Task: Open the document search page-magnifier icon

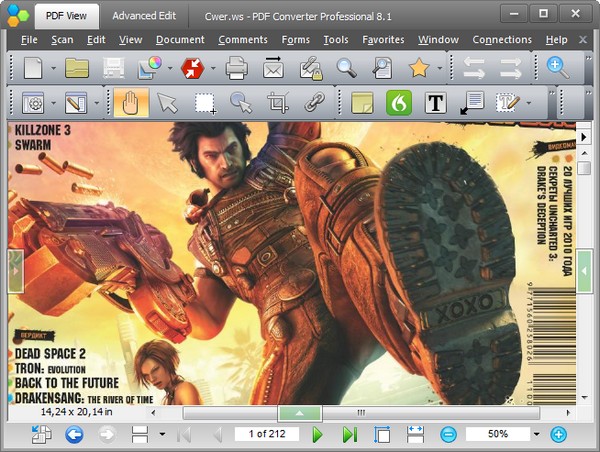Action: coord(382,68)
